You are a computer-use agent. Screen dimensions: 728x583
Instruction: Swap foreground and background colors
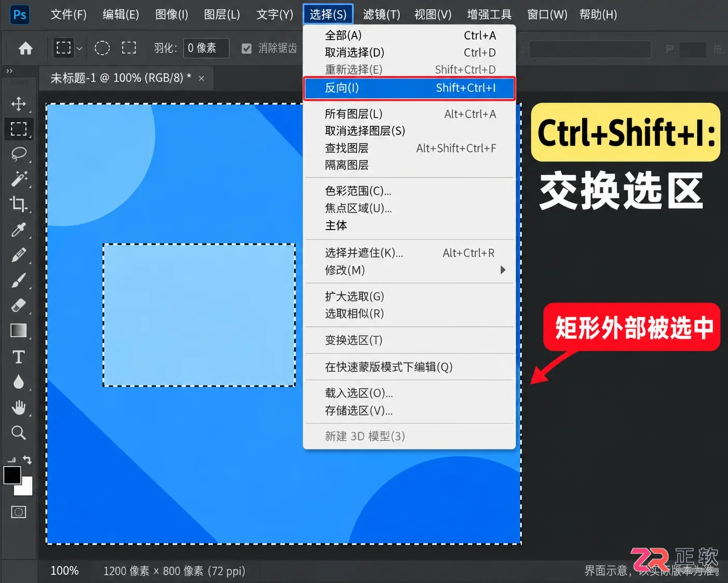27,460
